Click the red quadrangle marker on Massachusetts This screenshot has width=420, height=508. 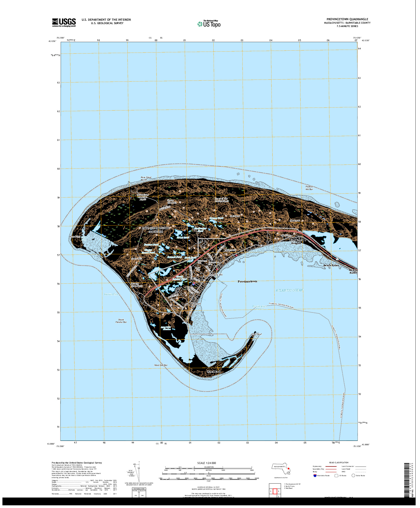click(288, 469)
